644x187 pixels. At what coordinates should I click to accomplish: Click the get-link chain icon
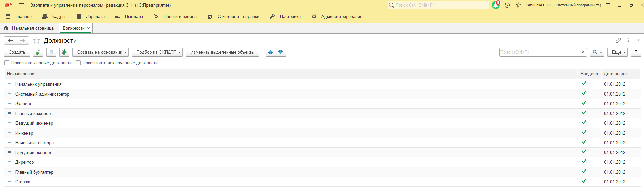point(618,40)
